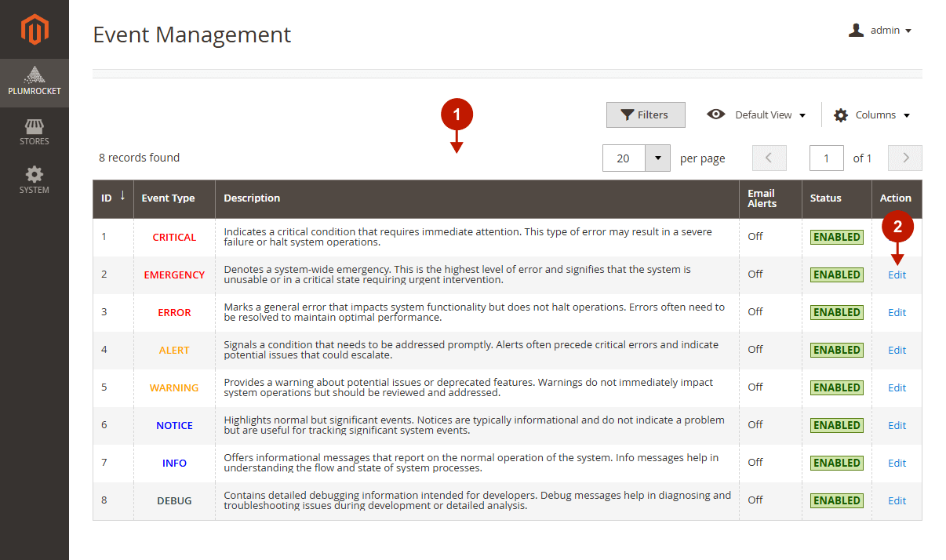Expand the per page count dropdown
Screen dimensions: 946x560
(x=657, y=158)
